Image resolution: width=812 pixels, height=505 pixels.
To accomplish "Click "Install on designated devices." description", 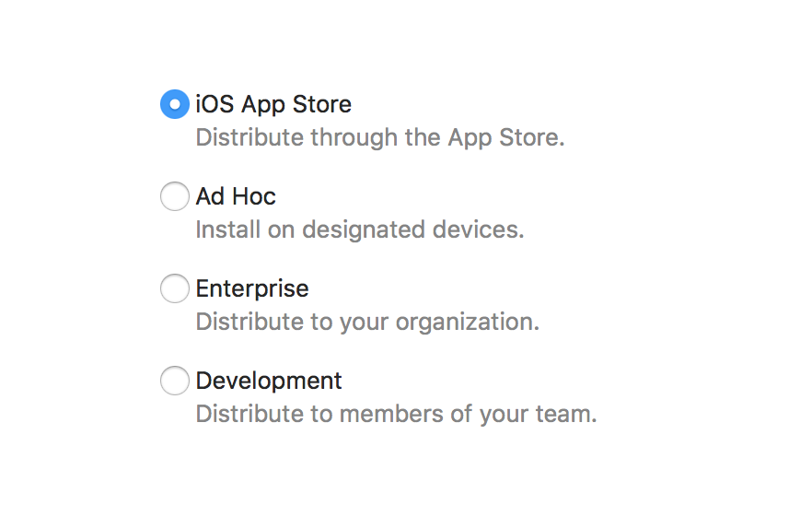I will 359,229.
